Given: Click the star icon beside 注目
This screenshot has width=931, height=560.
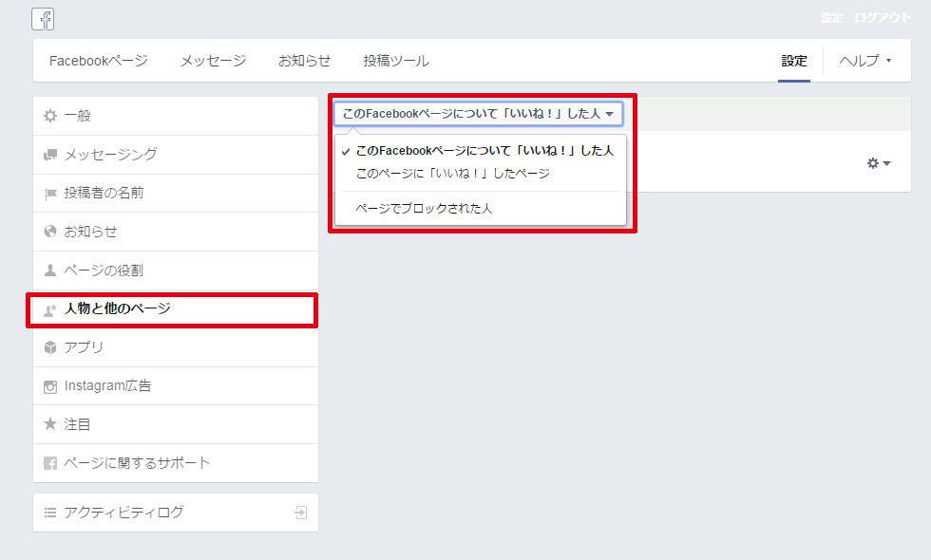Looking at the screenshot, I should click(50, 423).
